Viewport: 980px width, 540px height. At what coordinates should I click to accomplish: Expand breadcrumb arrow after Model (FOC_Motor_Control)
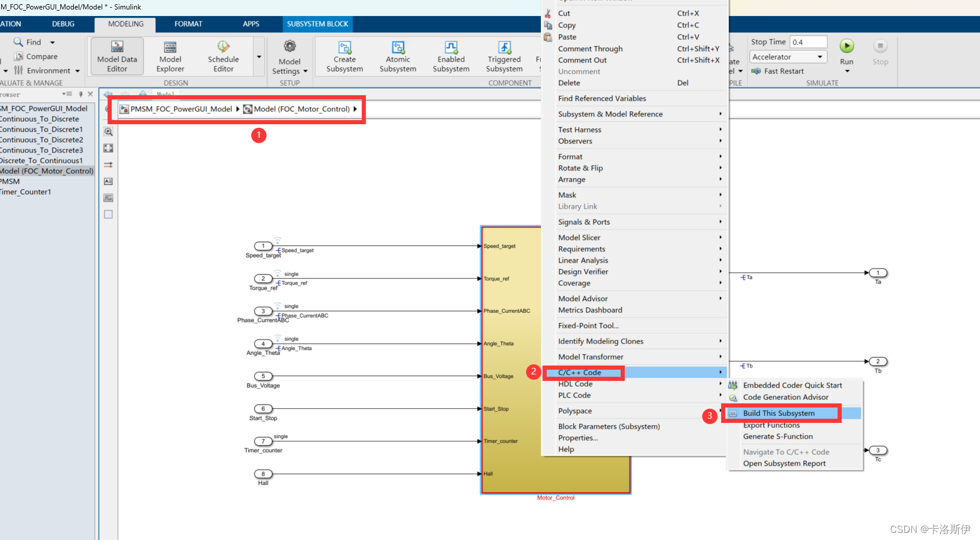(355, 109)
